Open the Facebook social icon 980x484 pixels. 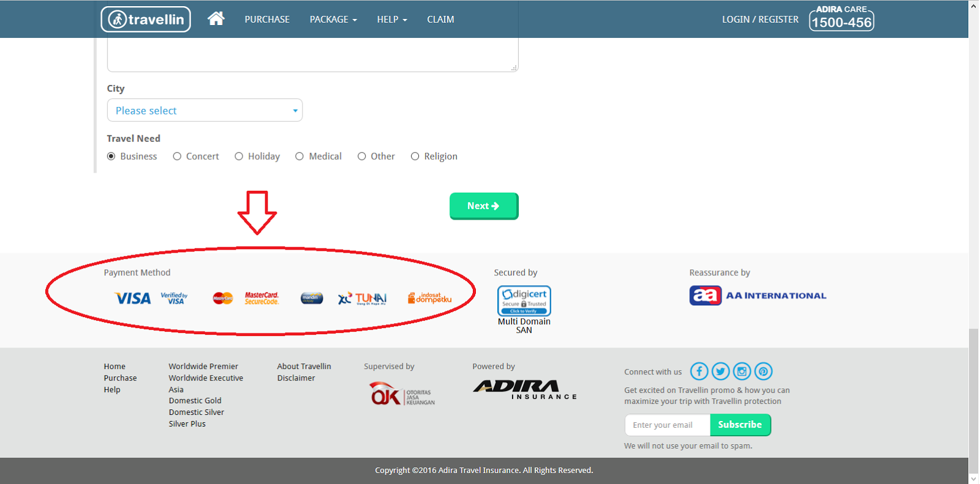click(699, 371)
